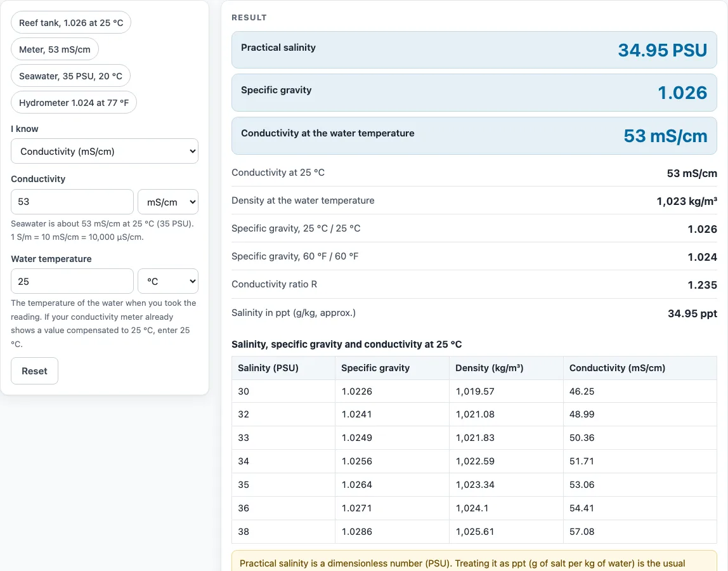Click specific gravity cell 1.0286
The image size is (728, 571).
(x=392, y=532)
